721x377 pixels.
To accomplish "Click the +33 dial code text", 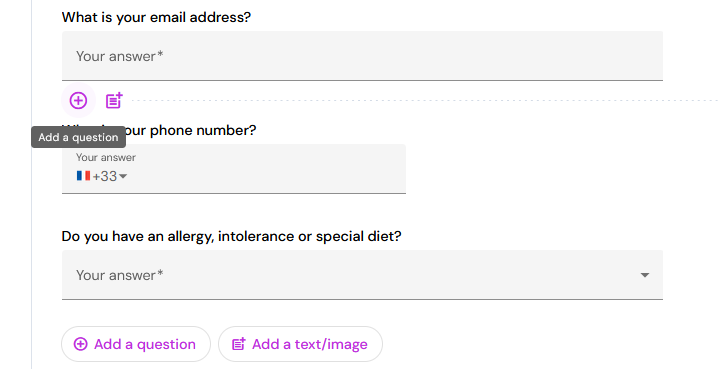I will click(105, 176).
